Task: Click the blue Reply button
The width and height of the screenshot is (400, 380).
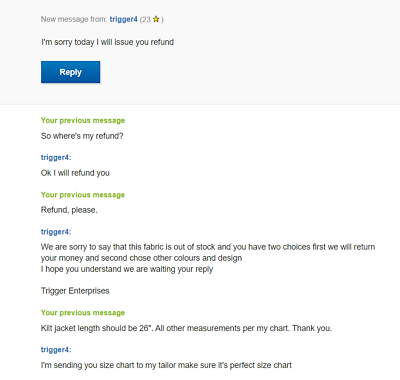Action: click(x=70, y=72)
